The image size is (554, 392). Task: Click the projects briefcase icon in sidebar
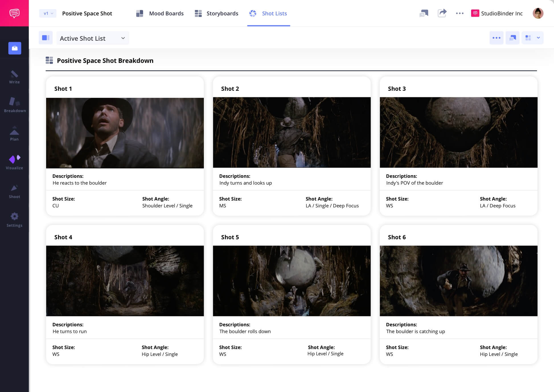[14, 48]
